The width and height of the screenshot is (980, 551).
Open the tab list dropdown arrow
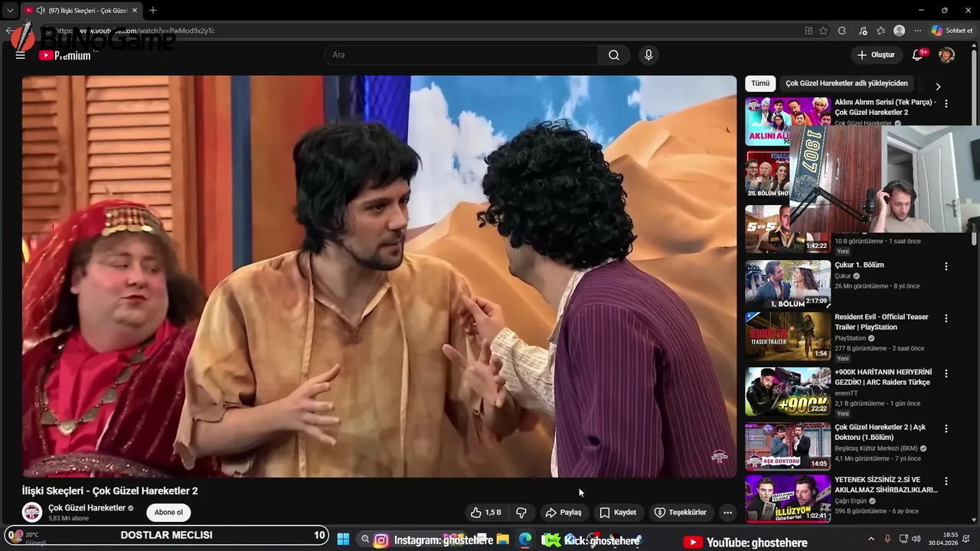pyautogui.click(x=10, y=11)
